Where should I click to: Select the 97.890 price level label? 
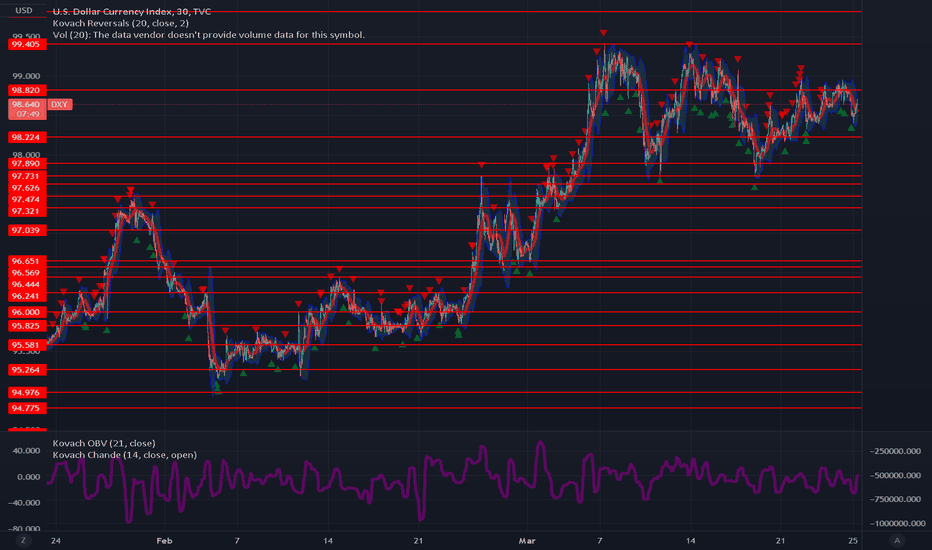[x=27, y=164]
